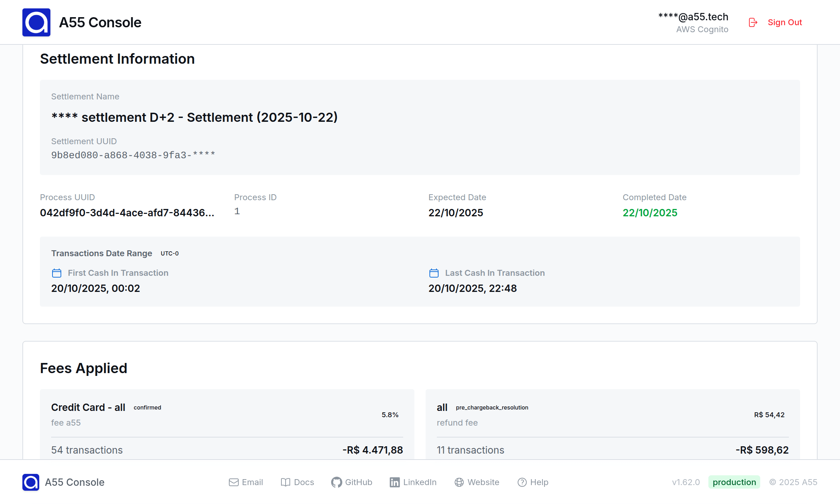Viewport: 840px width, 504px height.
Task: Click the LinkedIn logo icon
Action: tap(394, 482)
